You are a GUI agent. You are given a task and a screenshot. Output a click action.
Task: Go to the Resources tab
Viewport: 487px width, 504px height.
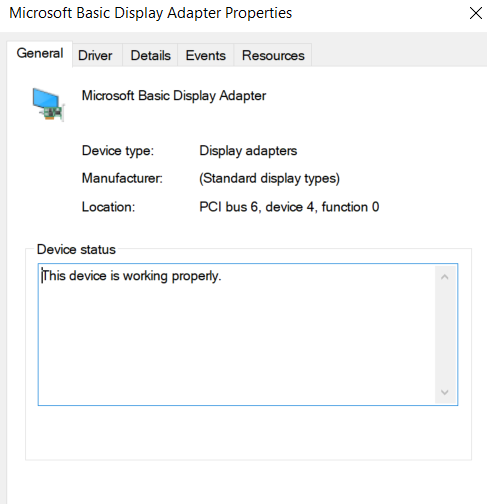pyautogui.click(x=273, y=55)
